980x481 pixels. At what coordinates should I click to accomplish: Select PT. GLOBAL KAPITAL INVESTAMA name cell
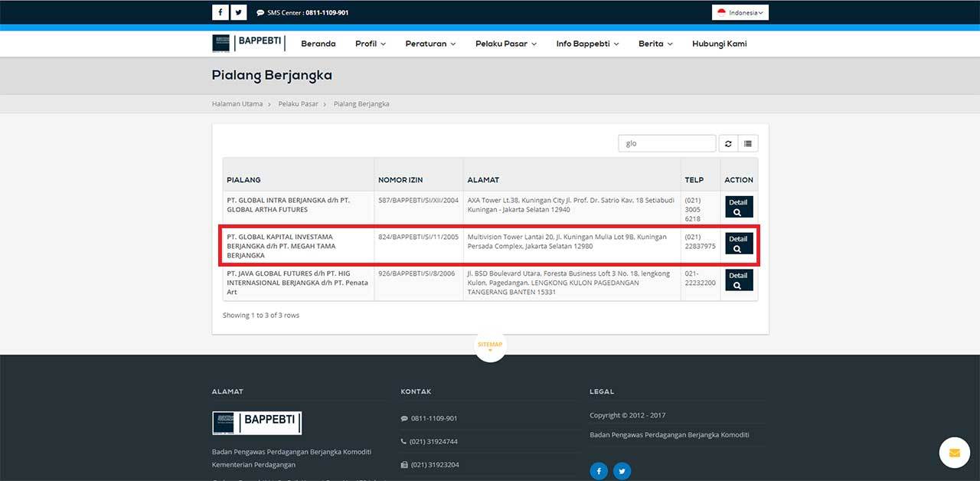[x=299, y=246]
